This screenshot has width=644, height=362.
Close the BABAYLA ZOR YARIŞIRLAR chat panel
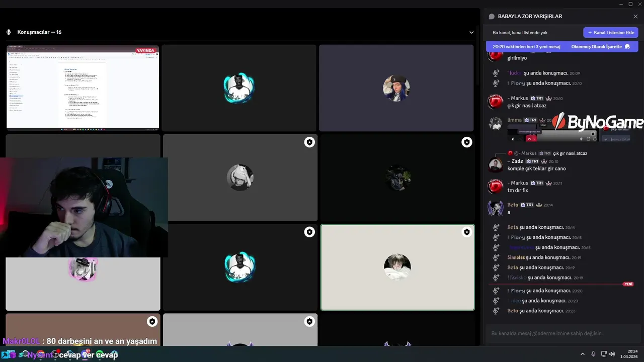click(x=635, y=17)
